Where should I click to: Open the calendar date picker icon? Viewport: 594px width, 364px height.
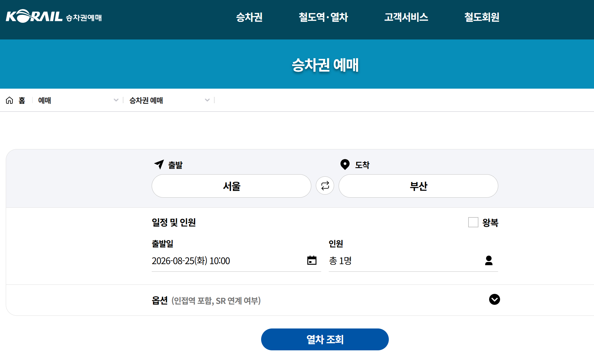pyautogui.click(x=312, y=260)
